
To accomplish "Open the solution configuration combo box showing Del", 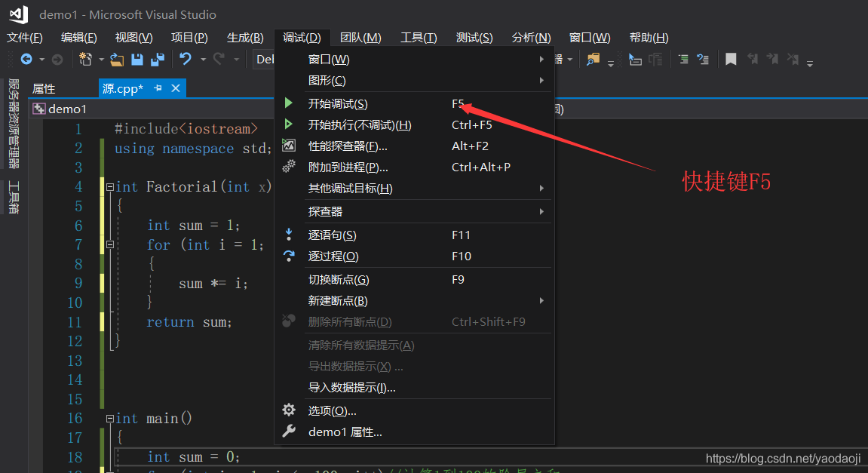I will pos(265,60).
